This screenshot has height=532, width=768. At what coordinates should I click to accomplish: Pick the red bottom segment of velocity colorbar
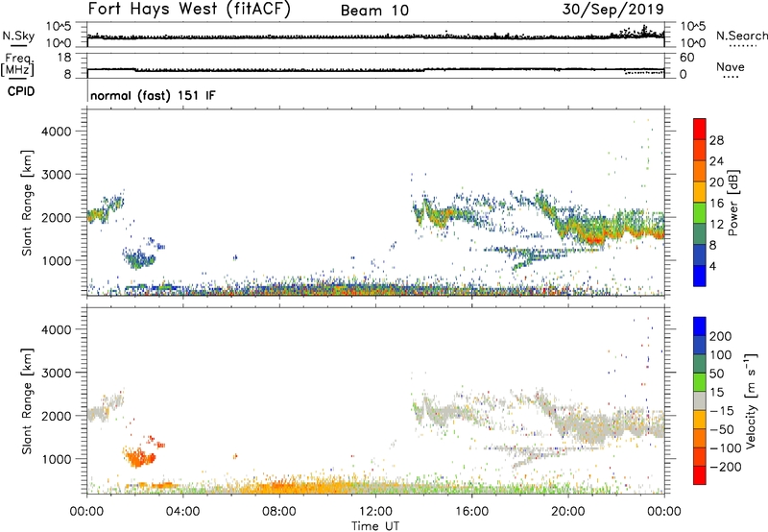point(700,475)
